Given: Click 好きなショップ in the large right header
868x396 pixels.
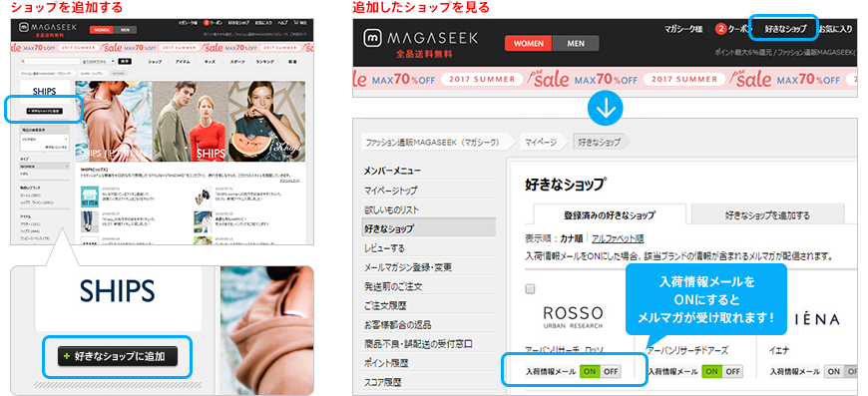Looking at the screenshot, I should [785, 29].
